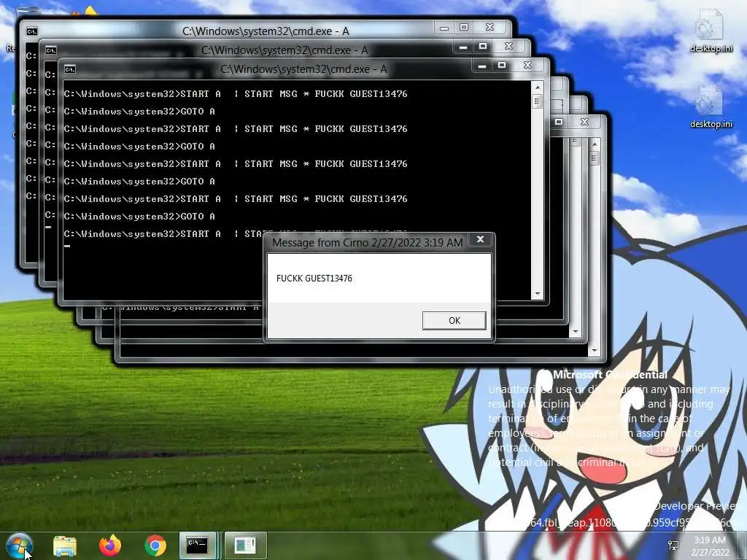Click scroll-up arrow of the back right cmd window
The width and height of the screenshot is (747, 560).
[x=594, y=144]
